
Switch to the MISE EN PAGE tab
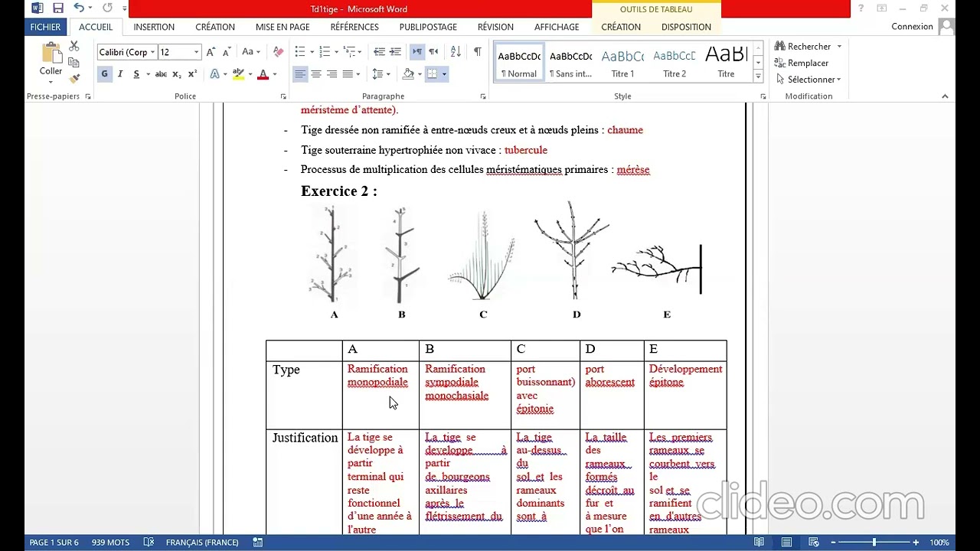pyautogui.click(x=283, y=27)
